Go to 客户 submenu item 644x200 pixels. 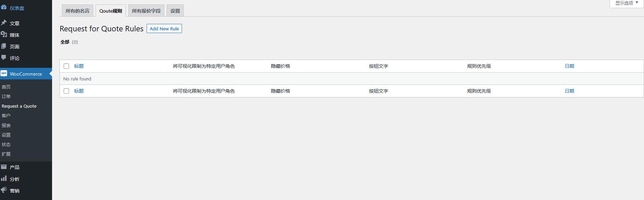6,116
